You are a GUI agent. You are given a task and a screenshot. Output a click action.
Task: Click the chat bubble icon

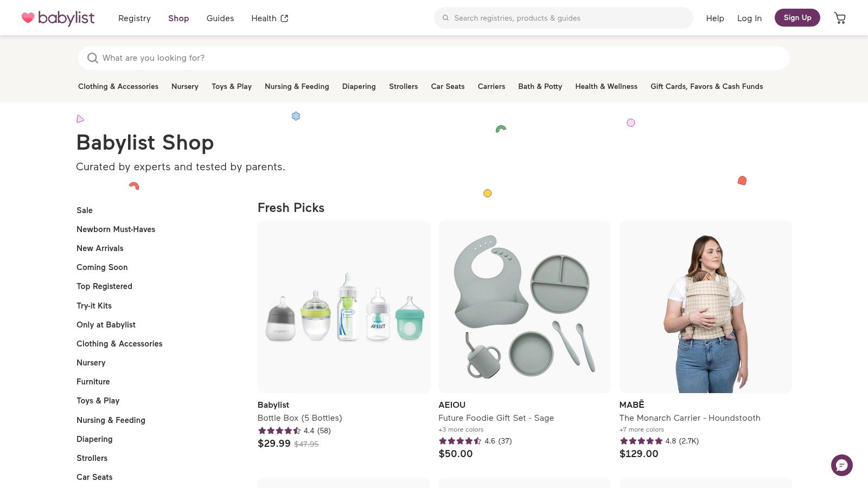[841, 465]
